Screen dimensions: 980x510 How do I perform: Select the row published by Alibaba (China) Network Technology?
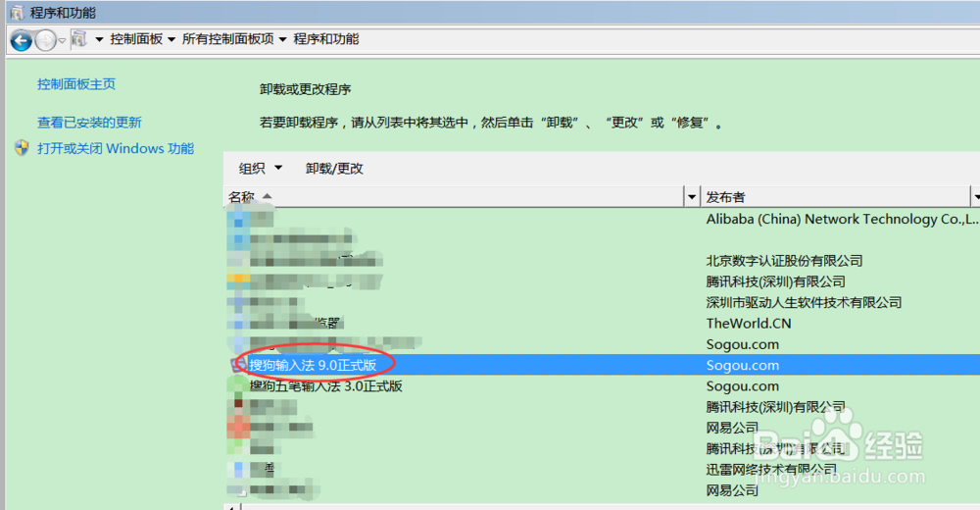point(602,219)
